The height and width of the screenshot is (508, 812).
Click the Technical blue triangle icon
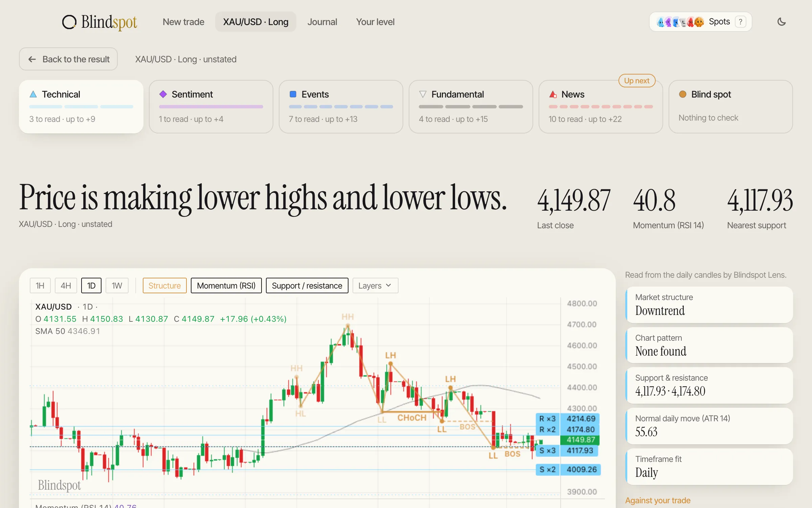coord(33,94)
